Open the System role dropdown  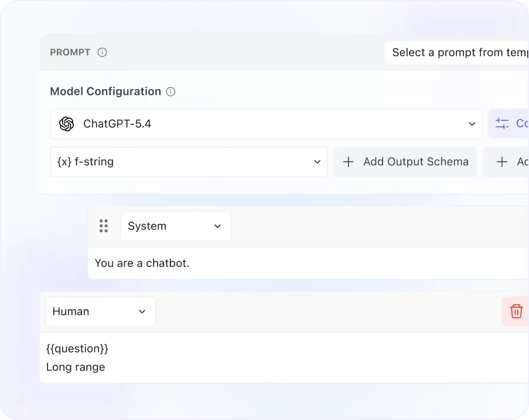(x=176, y=226)
